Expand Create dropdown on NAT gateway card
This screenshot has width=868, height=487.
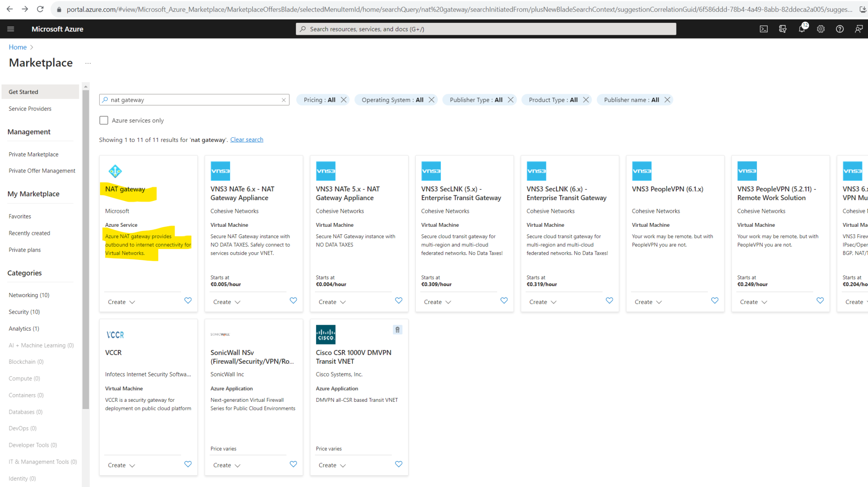(x=121, y=302)
